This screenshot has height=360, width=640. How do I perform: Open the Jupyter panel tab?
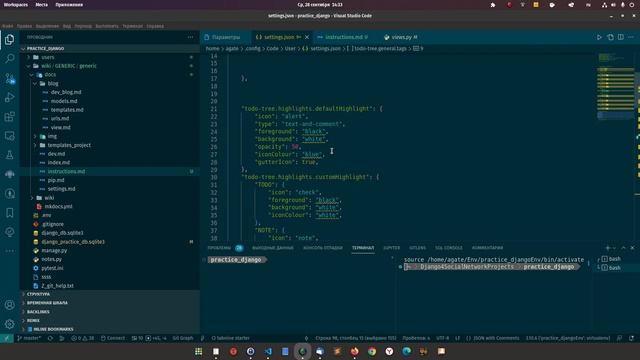[391, 248]
